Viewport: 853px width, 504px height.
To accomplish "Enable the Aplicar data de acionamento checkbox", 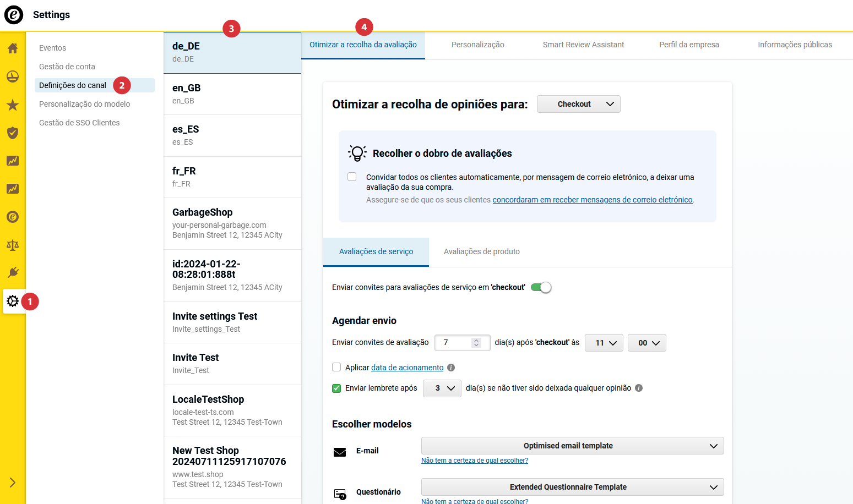I will (336, 367).
